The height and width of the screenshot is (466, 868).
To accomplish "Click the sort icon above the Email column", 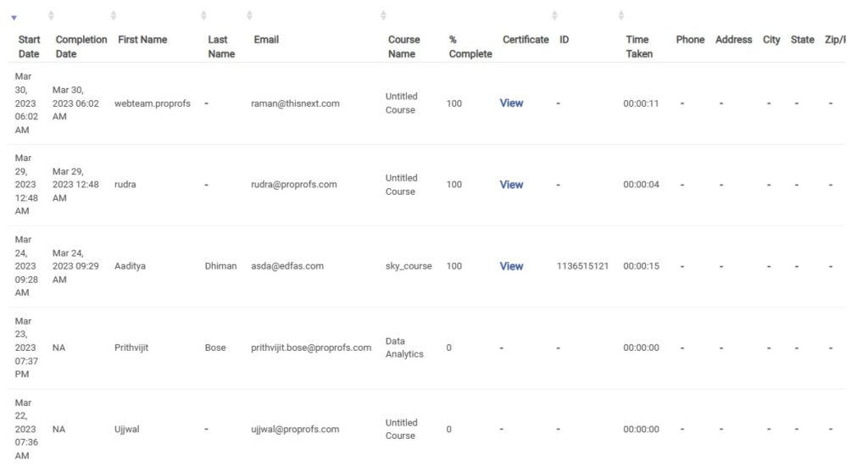I will click(250, 15).
